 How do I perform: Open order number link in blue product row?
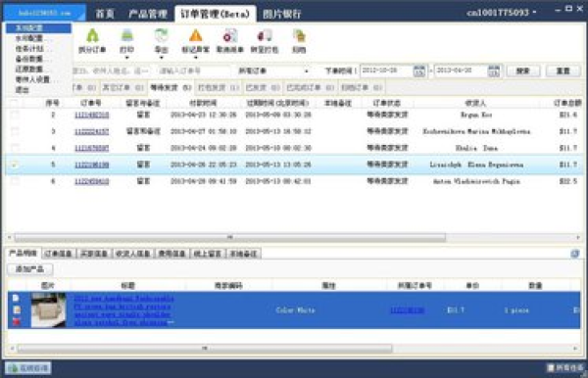point(408,310)
